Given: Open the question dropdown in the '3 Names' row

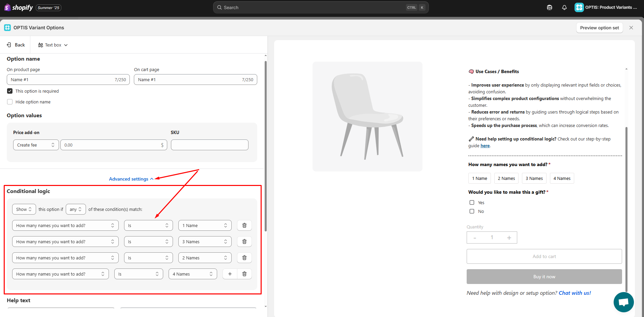Looking at the screenshot, I should pos(65,242).
